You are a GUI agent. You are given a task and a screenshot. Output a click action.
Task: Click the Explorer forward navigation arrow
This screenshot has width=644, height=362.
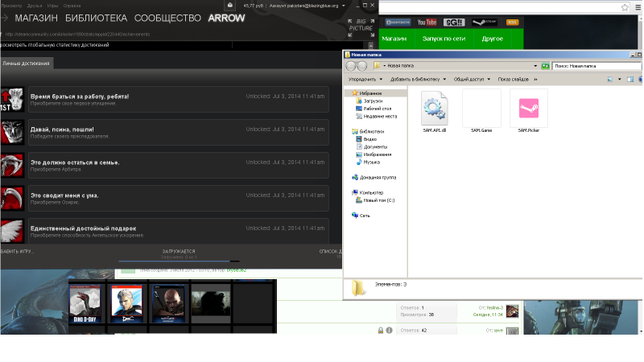point(361,66)
